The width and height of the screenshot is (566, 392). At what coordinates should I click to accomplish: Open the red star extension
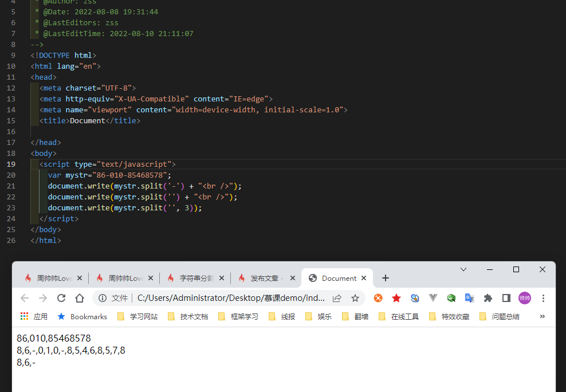(396, 298)
